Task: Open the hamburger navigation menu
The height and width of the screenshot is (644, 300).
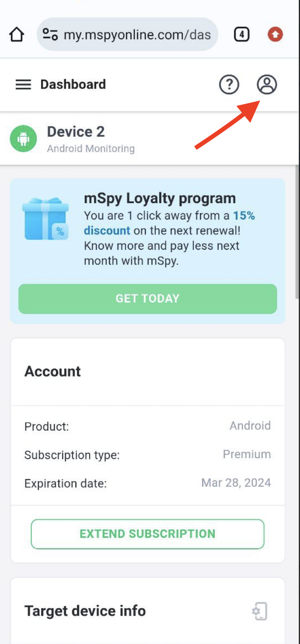Action: click(23, 84)
